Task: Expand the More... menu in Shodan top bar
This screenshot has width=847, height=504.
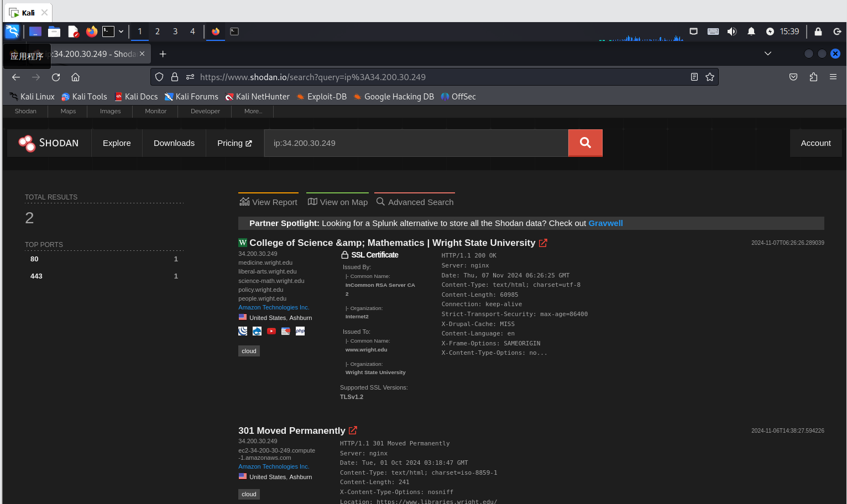Action: [253, 111]
